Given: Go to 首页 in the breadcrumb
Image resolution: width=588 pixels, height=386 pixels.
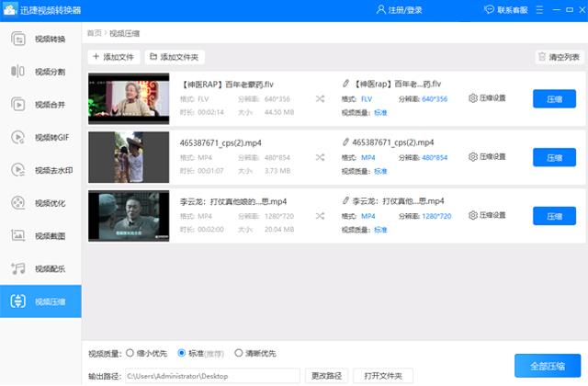Looking at the screenshot, I should (95, 33).
